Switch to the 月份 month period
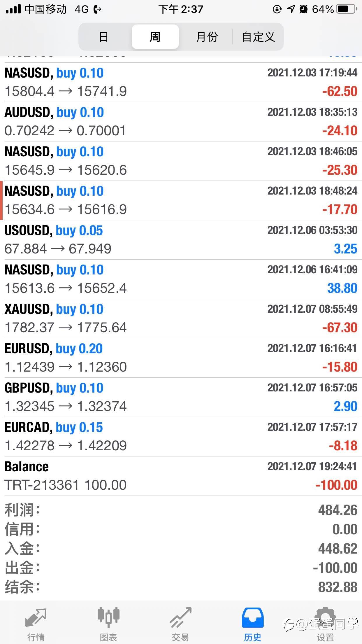Screen dimensions: 362x644 coord(207,37)
